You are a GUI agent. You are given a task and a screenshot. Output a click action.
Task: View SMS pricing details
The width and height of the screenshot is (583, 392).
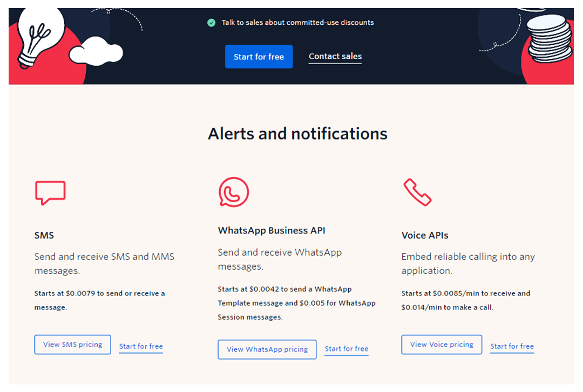coord(72,345)
